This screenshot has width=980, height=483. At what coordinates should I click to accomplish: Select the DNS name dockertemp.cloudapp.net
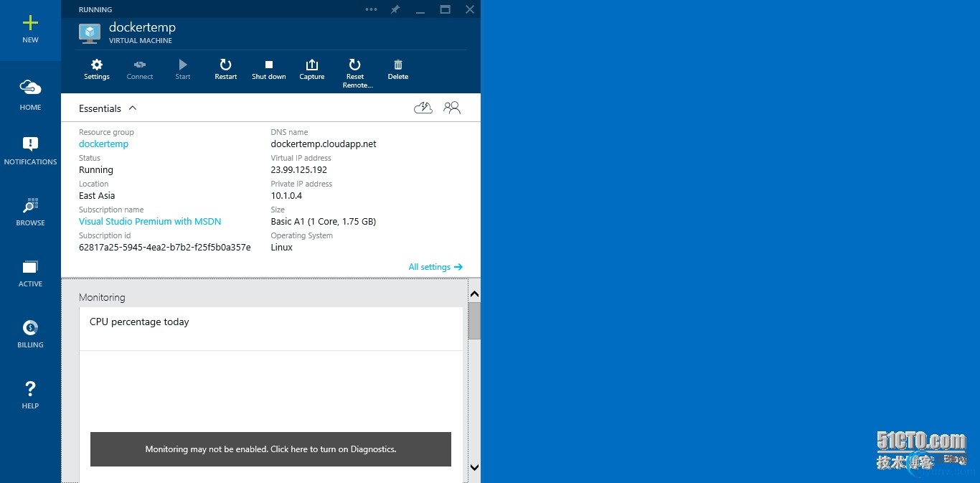pos(324,144)
